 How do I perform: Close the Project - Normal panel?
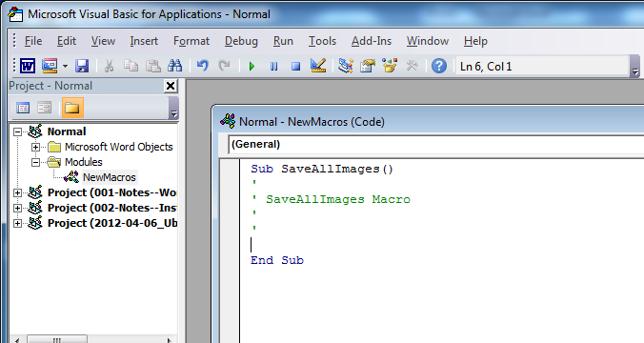pos(171,86)
